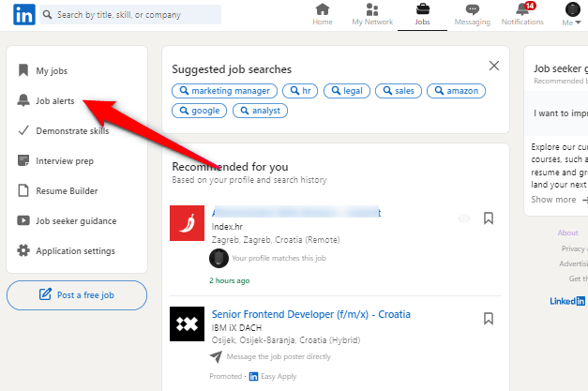588x391 pixels.
Task: Click the Application settings gear icon
Action: point(23,250)
